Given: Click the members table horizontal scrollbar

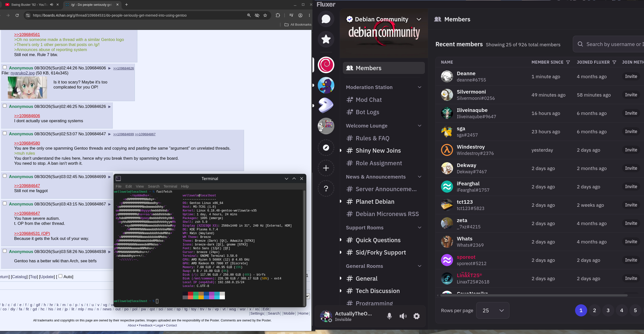Looking at the screenshot, I should tap(534, 296).
